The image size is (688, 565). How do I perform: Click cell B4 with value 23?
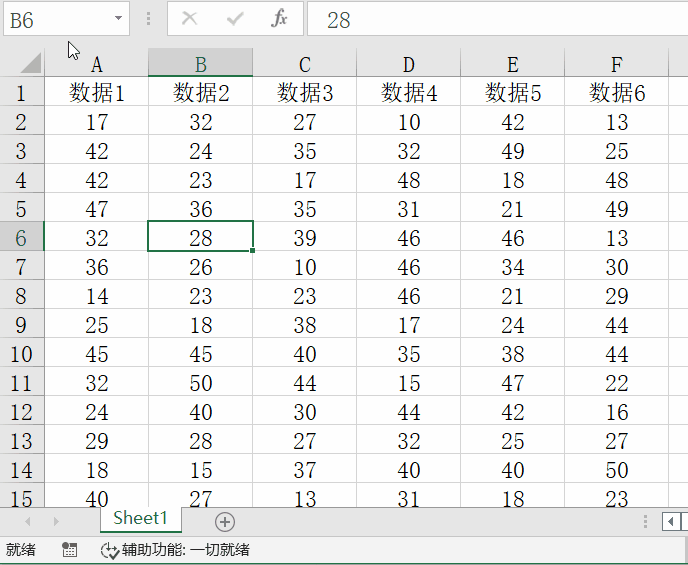pyautogui.click(x=201, y=179)
